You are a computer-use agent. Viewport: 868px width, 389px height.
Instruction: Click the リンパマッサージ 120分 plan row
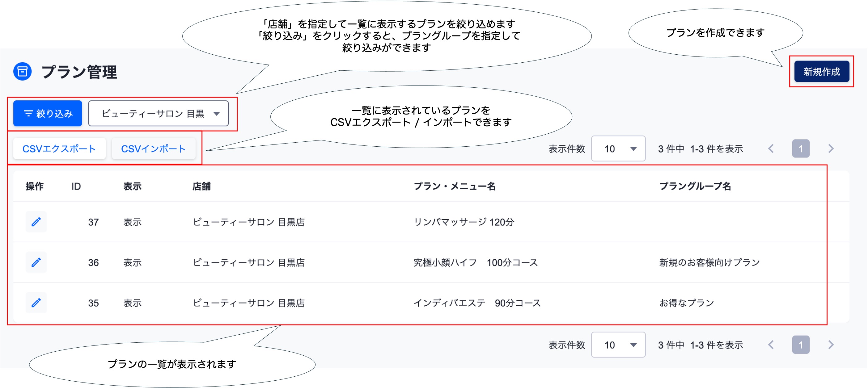[464, 222]
